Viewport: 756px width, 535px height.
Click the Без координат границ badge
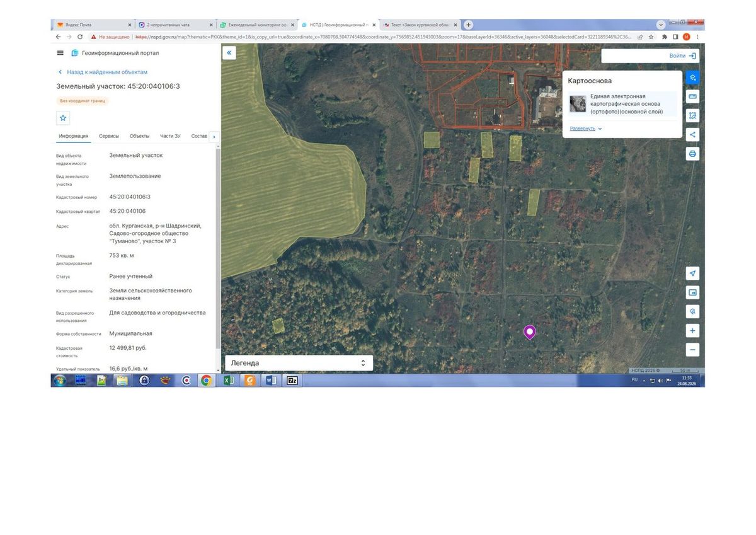[84, 100]
